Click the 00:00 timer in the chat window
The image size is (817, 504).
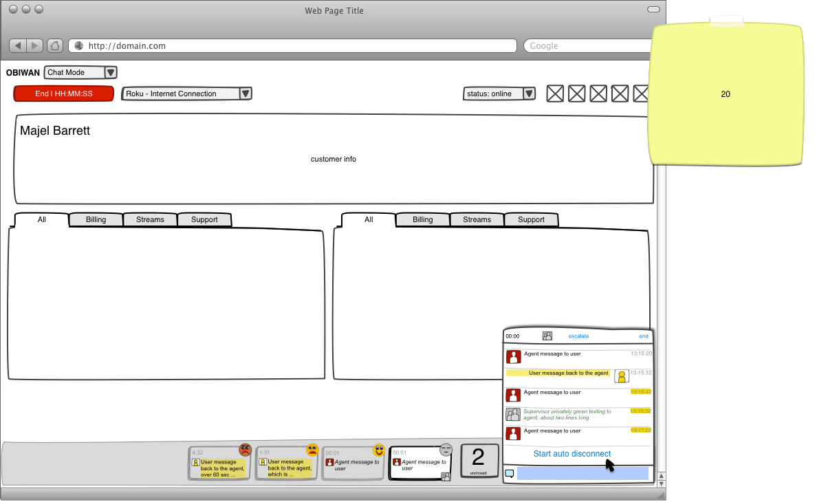[512, 336]
